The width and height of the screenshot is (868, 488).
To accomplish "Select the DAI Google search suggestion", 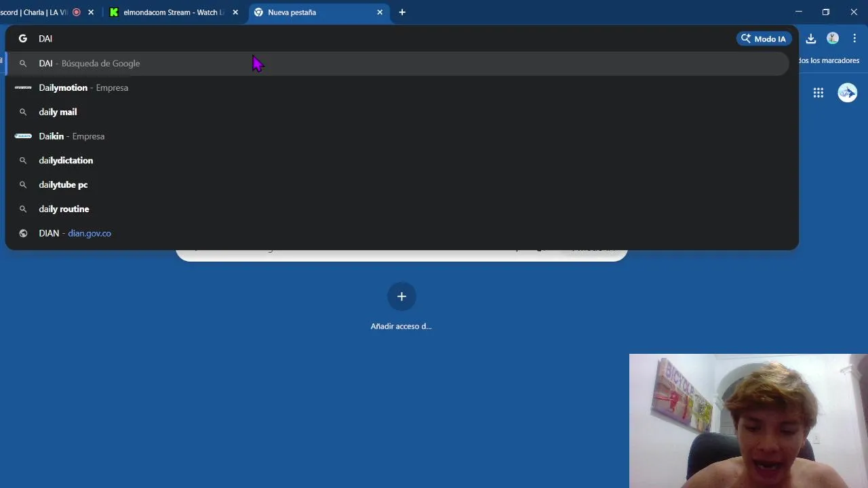I will (397, 63).
